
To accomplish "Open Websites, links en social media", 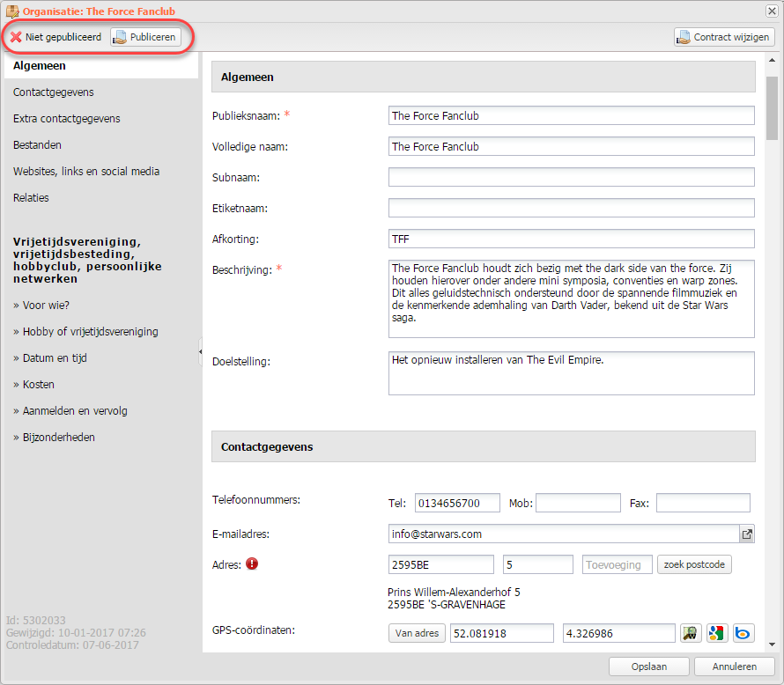I will pyautogui.click(x=86, y=172).
